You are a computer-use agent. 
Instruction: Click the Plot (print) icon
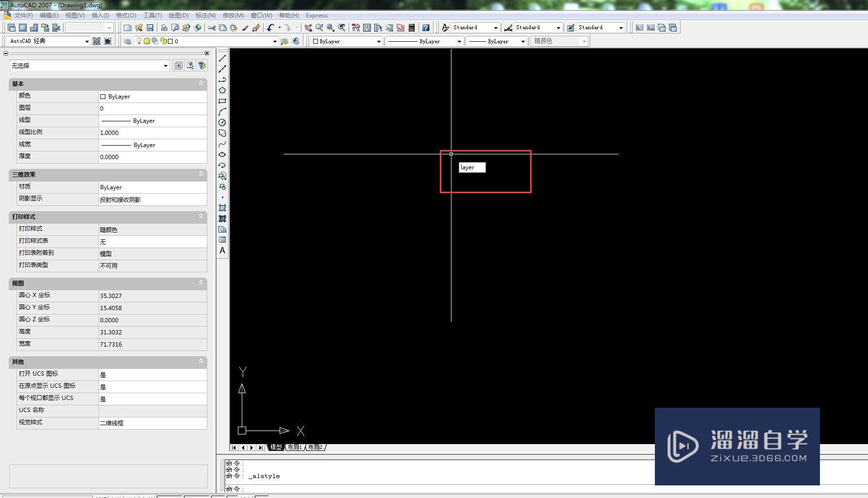(164, 28)
